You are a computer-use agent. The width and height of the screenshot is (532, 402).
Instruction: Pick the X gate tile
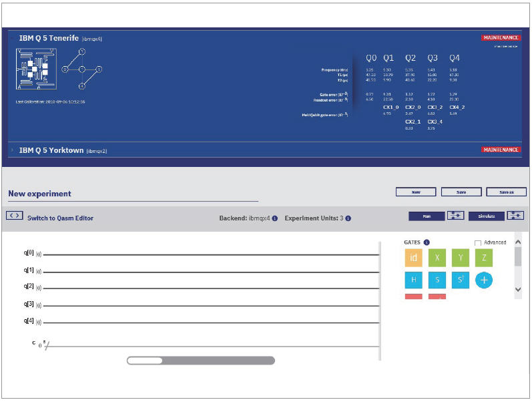click(x=437, y=258)
